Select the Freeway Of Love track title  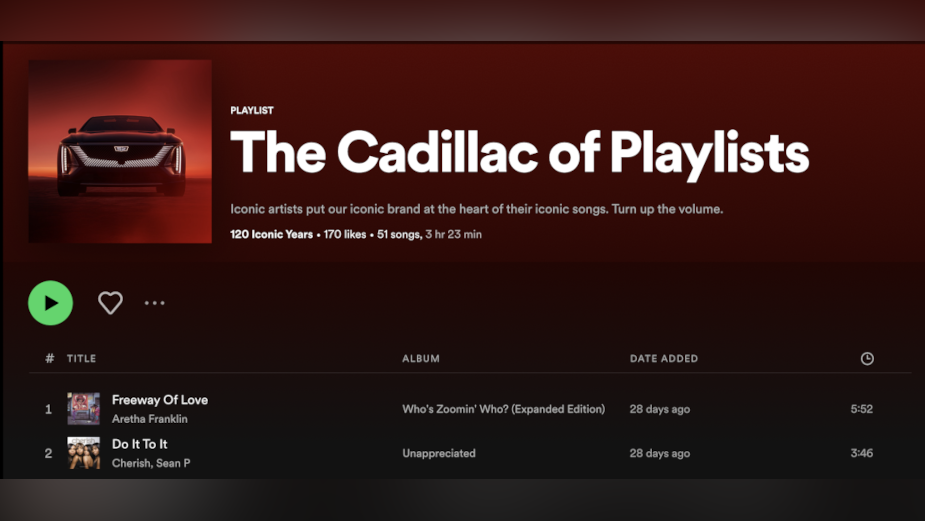(160, 400)
